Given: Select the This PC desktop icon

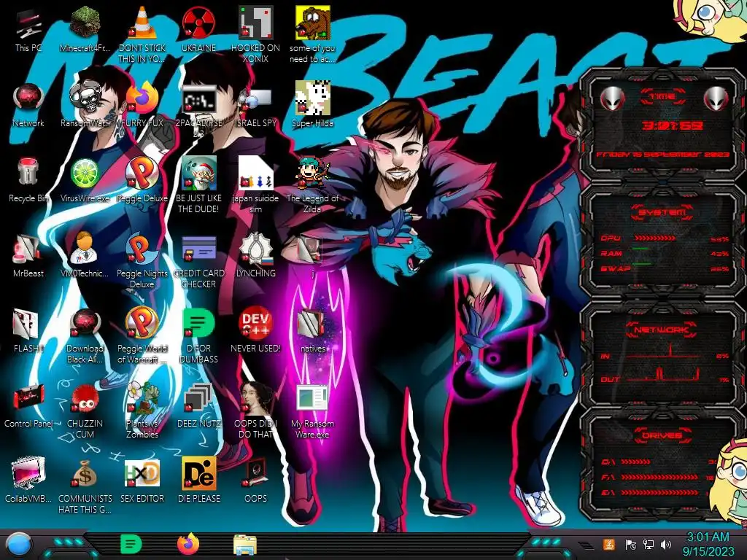Looking at the screenshot, I should [28, 25].
